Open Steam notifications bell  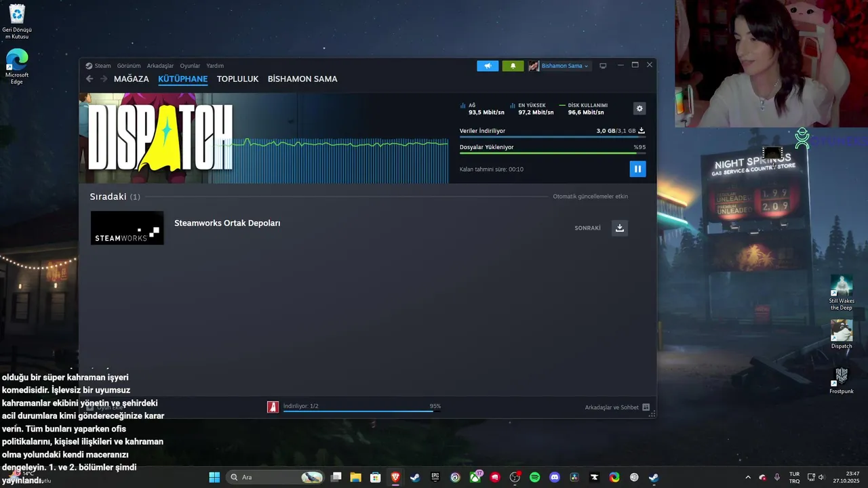tap(513, 66)
